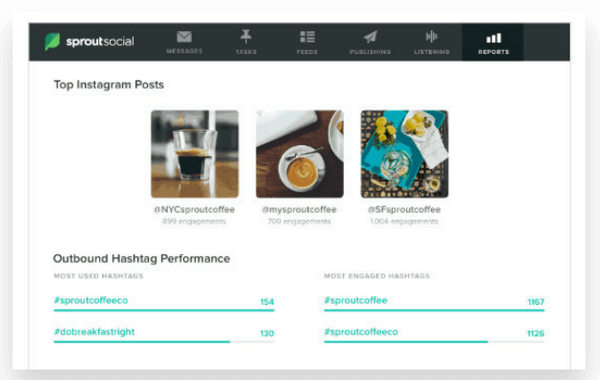Open the Listening waveform icon

[432, 37]
